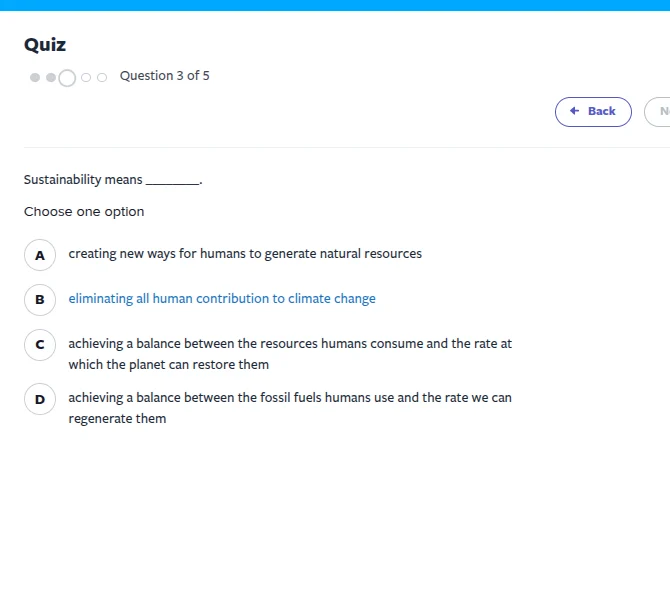
Task: Click the left arrow icon in Back
Action: coord(574,111)
